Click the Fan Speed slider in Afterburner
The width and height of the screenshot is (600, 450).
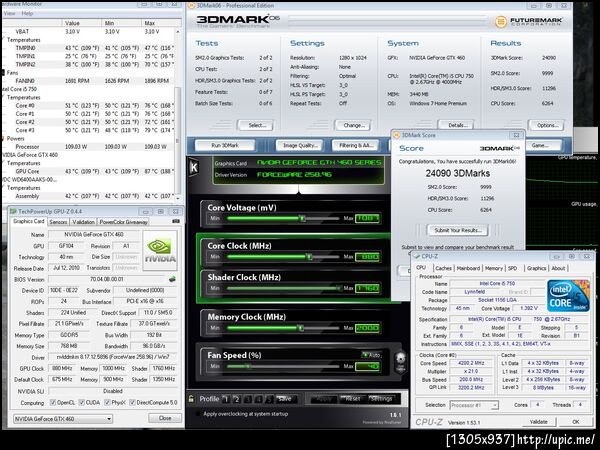[x=283, y=367]
